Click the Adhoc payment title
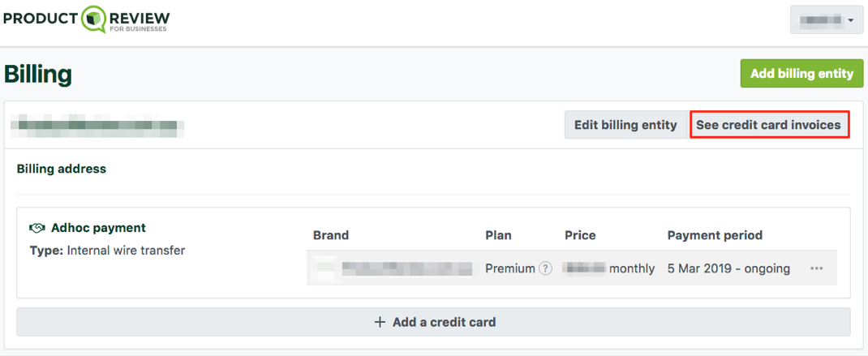 (98, 228)
